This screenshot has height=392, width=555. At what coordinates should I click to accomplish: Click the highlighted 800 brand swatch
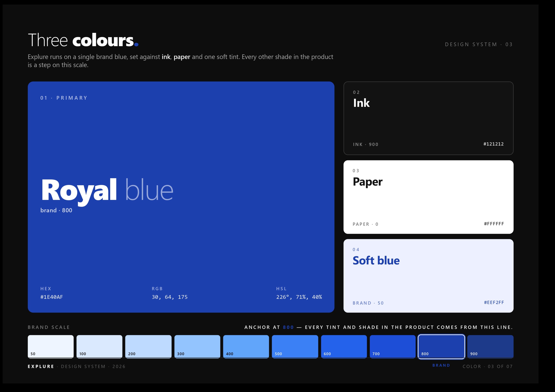(x=441, y=347)
